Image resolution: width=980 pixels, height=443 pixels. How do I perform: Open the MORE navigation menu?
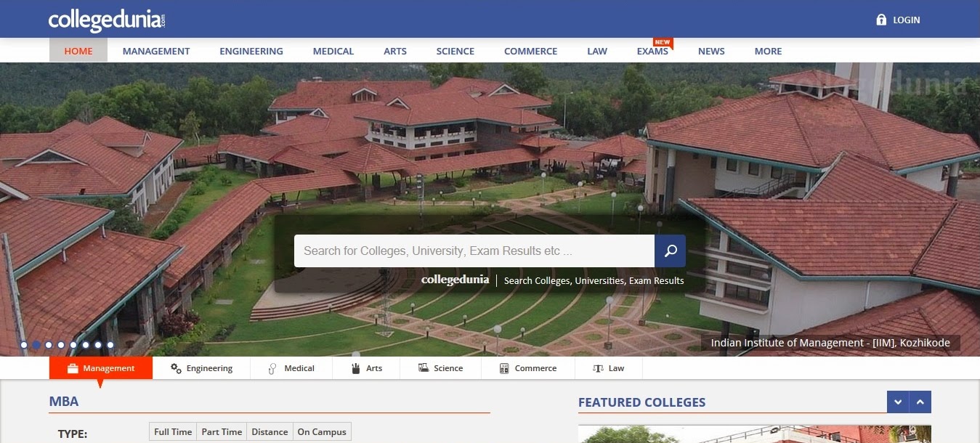[768, 51]
